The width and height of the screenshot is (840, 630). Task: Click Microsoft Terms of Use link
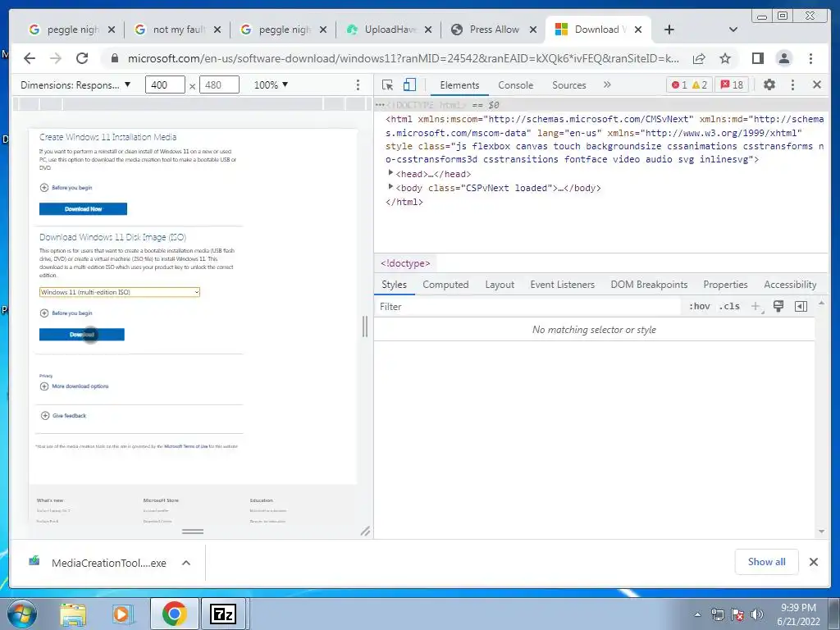pos(186,446)
